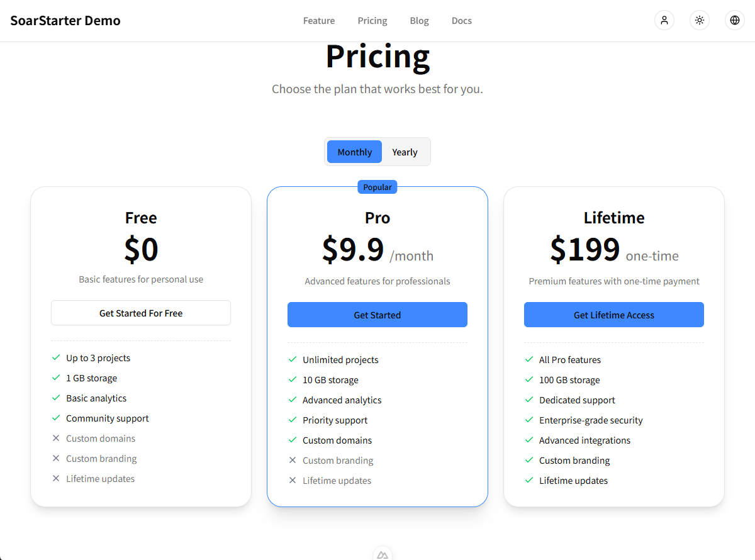Open the user account icon
The width and height of the screenshot is (755, 560).
pos(664,20)
